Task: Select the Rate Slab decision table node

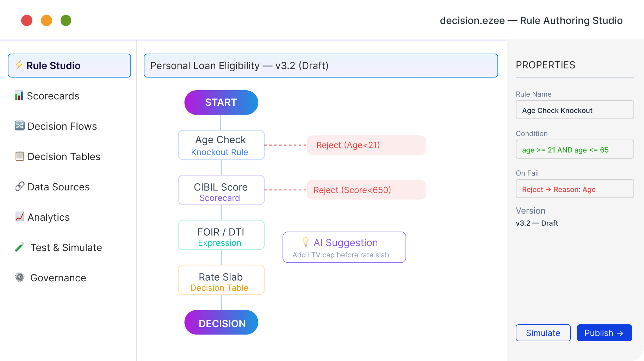Action: 221,280
